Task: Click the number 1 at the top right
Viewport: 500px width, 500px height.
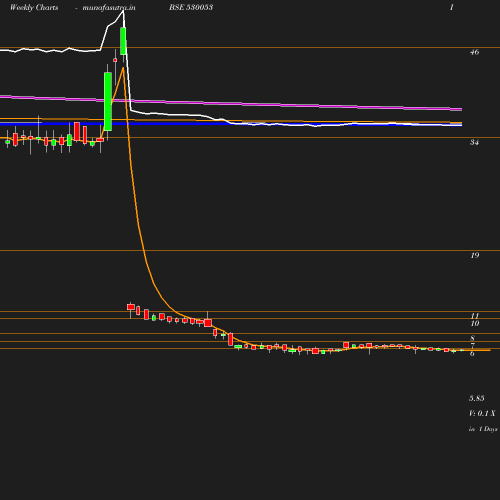Action: click(x=451, y=7)
